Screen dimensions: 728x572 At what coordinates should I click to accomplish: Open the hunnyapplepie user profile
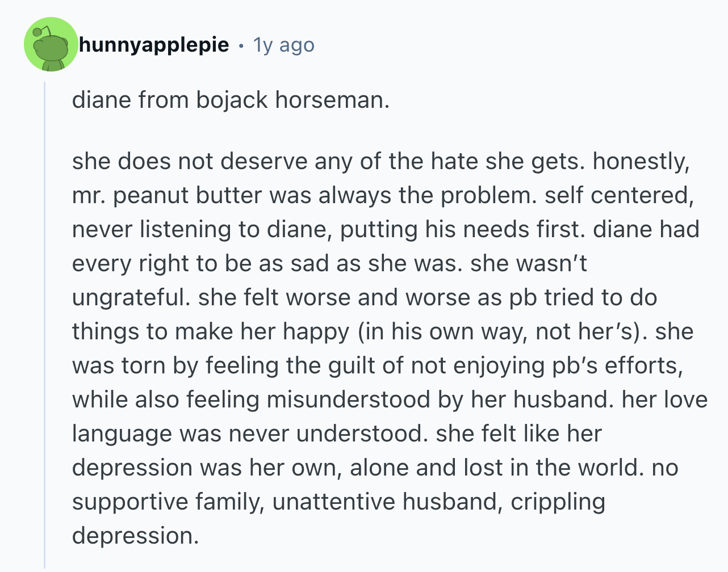[x=154, y=44]
